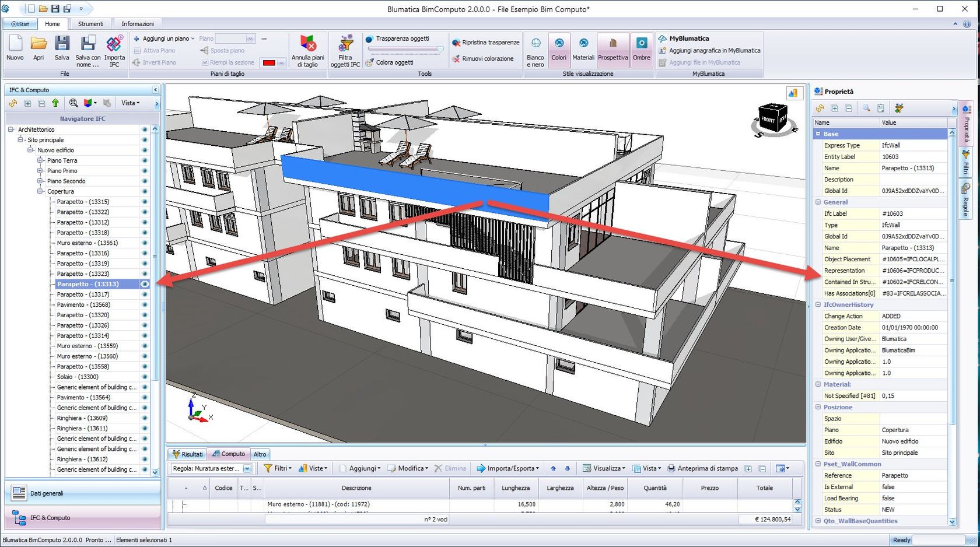The width and height of the screenshot is (980, 547).
Task: Toggle visibility of Parapetto - (13313)
Action: tap(144, 284)
